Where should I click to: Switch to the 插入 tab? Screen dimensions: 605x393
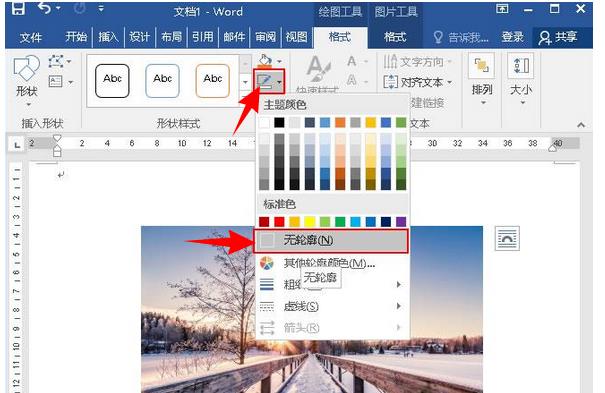108,37
